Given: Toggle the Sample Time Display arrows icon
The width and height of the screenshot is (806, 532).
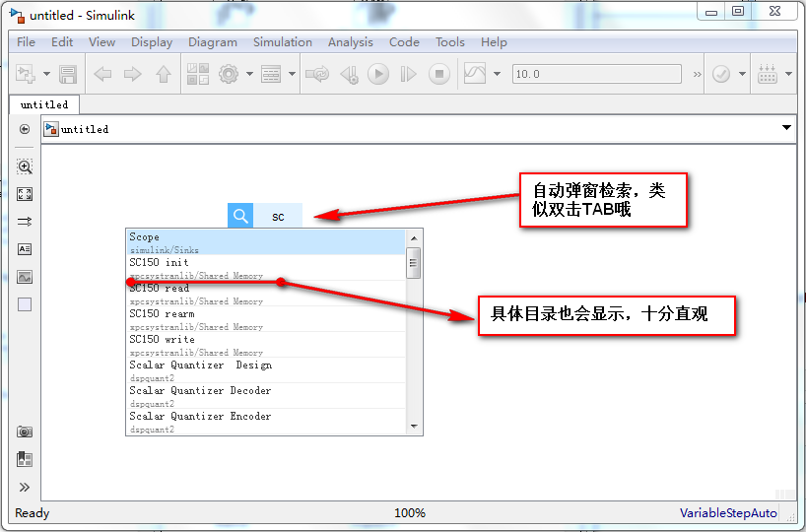Looking at the screenshot, I should tap(25, 222).
